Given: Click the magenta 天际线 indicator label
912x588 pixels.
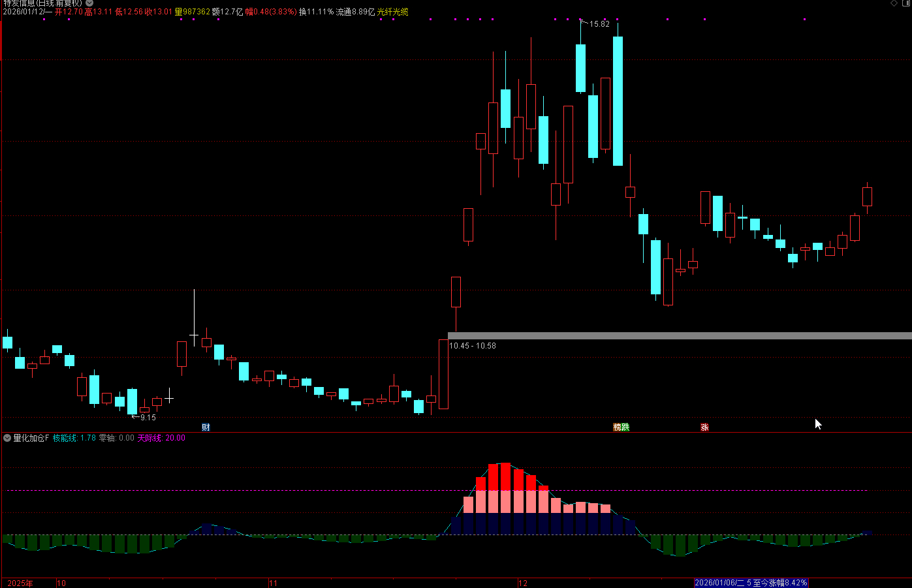Looking at the screenshot, I should (x=161, y=438).
